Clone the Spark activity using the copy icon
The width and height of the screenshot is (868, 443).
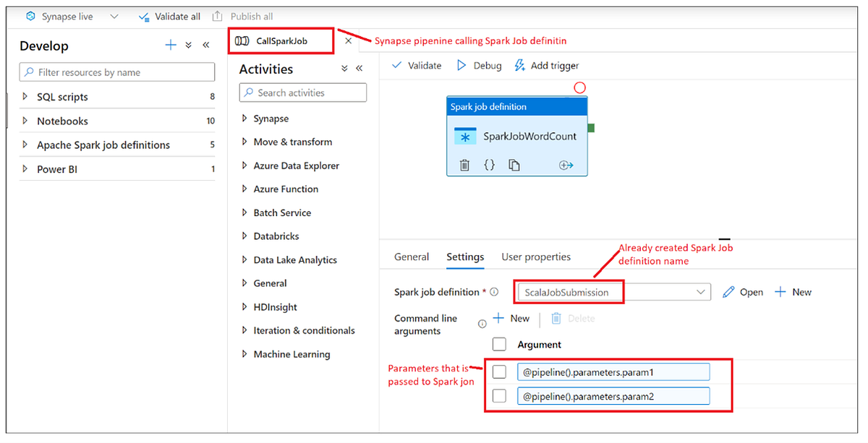point(514,165)
